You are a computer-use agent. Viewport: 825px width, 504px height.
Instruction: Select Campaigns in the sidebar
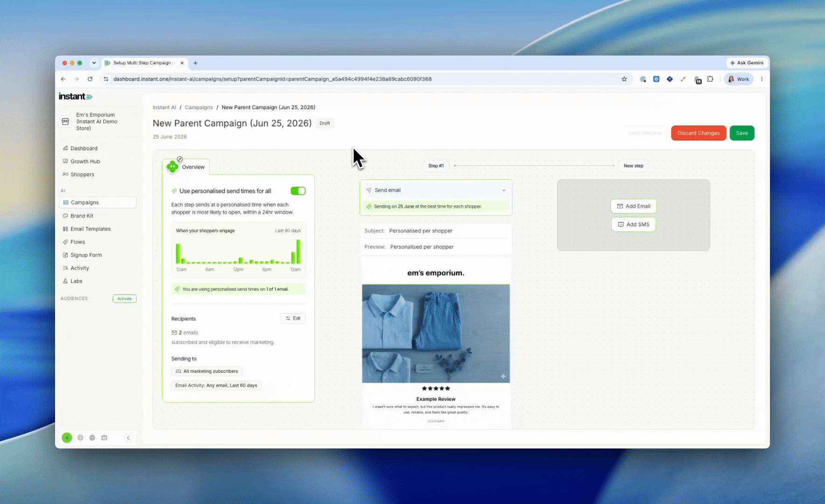click(x=98, y=203)
